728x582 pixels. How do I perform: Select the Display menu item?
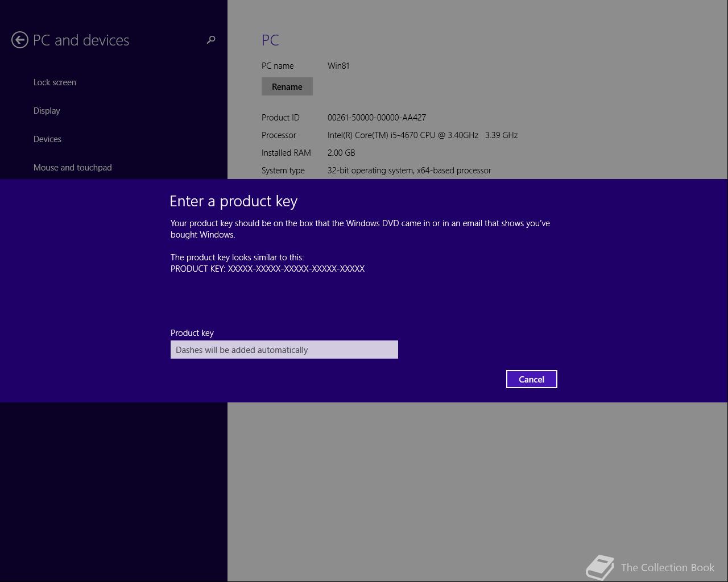click(47, 111)
